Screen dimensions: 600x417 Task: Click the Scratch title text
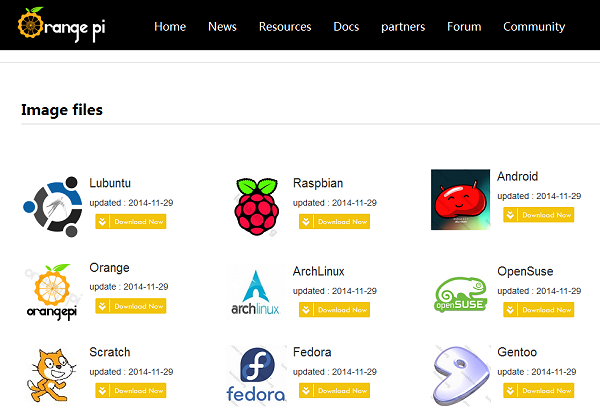[x=110, y=352]
